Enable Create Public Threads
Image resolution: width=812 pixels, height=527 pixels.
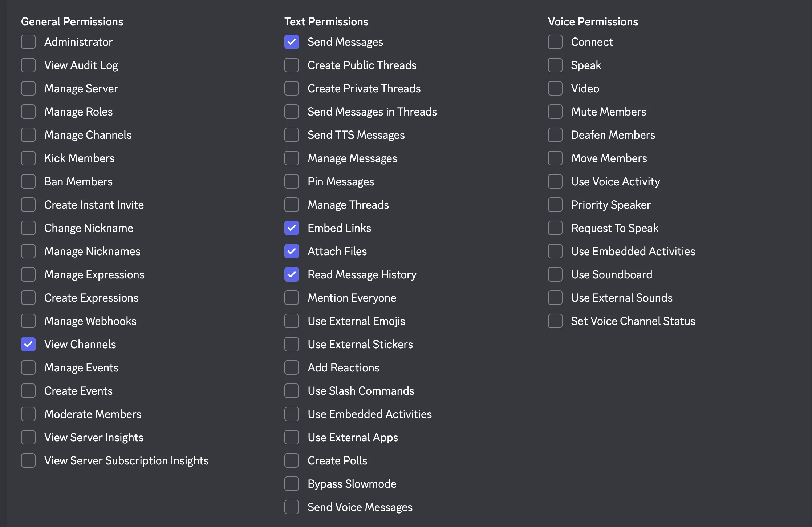tap(292, 65)
